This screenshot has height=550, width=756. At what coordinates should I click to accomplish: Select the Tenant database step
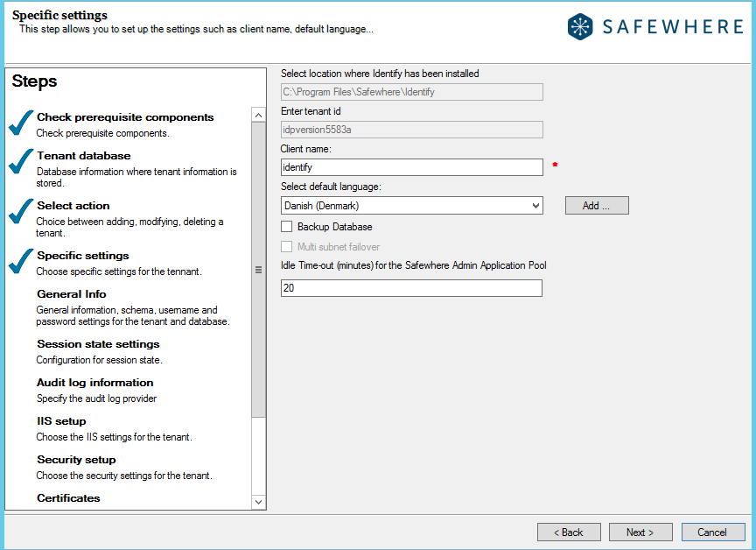84,156
